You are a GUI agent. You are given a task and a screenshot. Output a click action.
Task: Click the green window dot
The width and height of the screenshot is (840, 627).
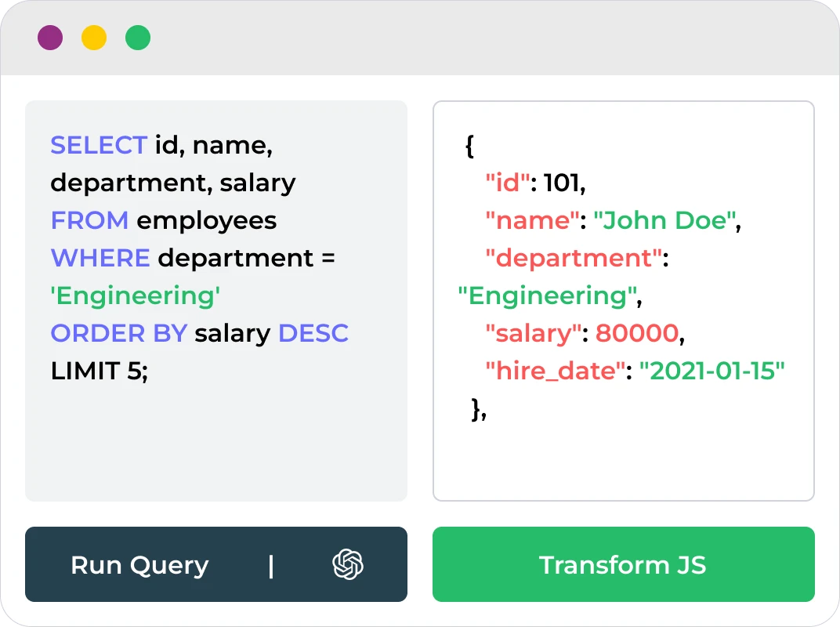[x=138, y=38]
